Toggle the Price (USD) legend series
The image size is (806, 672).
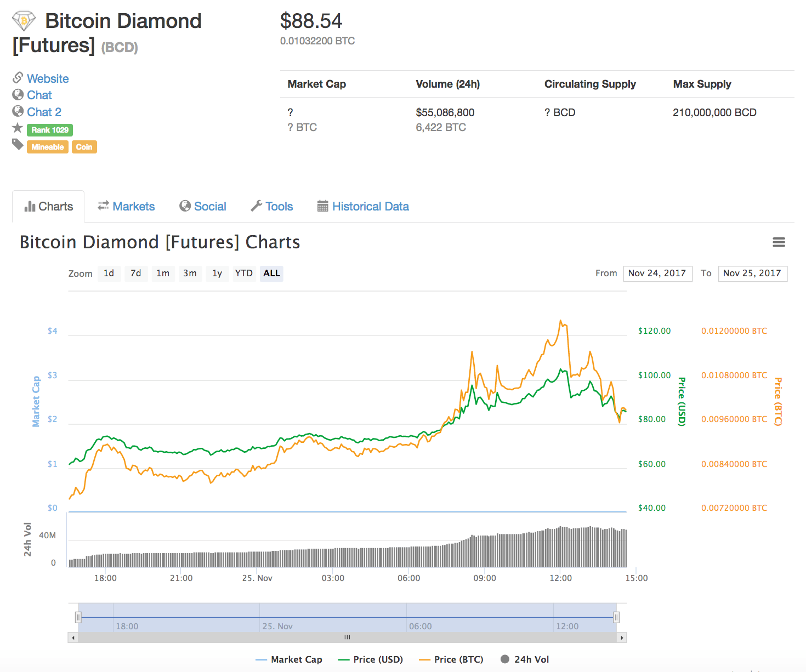(371, 659)
